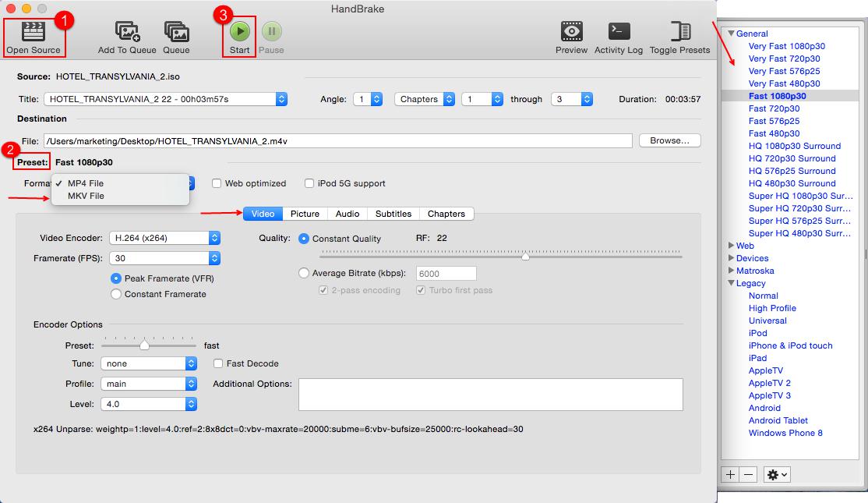Open the Chapters range type dropdown
The width and height of the screenshot is (868, 503).
(x=425, y=99)
